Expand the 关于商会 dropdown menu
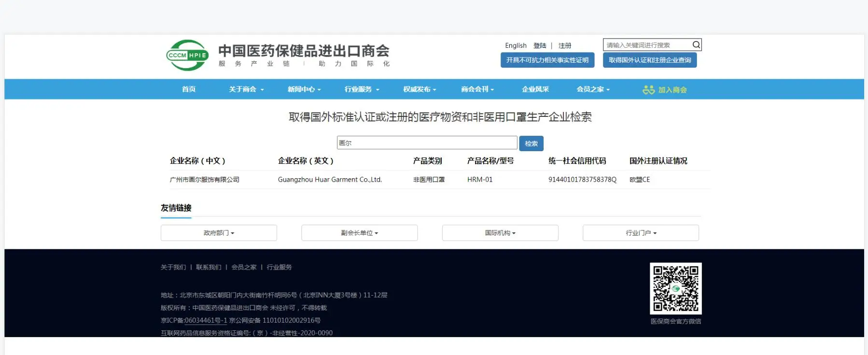This screenshot has width=868, height=355. coord(246,89)
